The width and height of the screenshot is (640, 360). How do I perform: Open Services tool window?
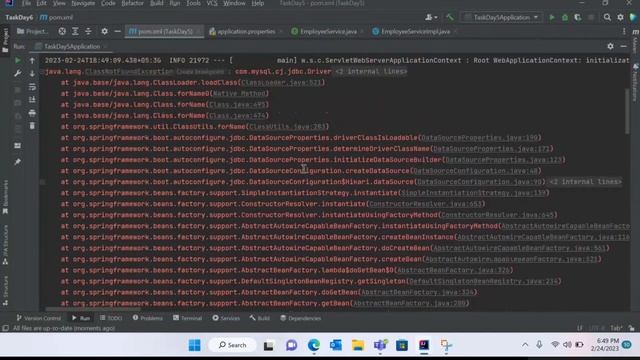click(226, 318)
